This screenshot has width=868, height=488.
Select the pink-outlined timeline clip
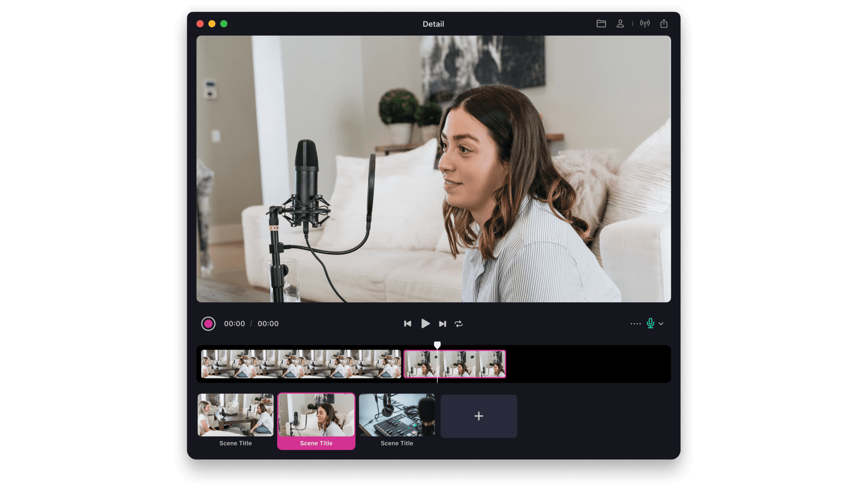coord(470,364)
